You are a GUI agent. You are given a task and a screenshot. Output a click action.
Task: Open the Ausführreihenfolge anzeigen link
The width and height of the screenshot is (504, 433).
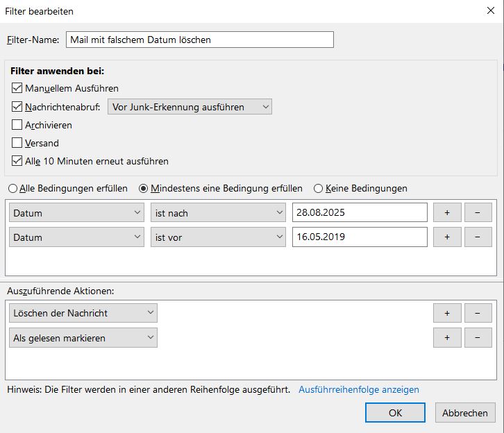[x=359, y=390]
